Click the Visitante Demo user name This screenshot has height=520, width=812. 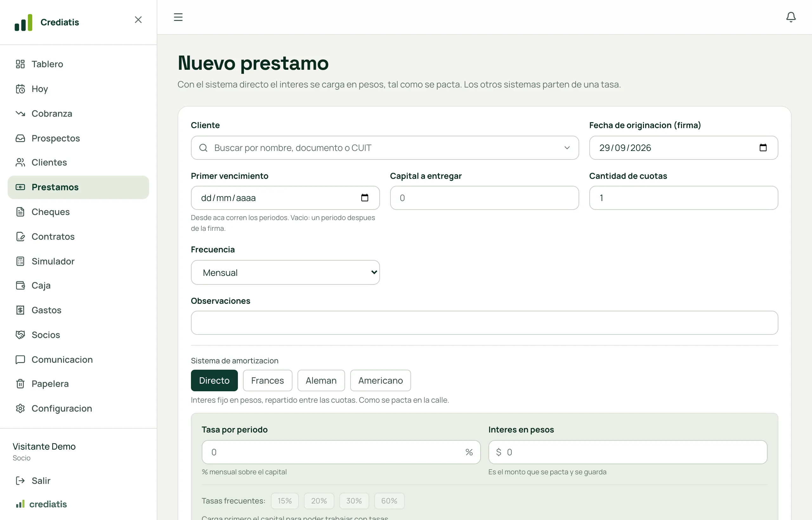(44, 446)
